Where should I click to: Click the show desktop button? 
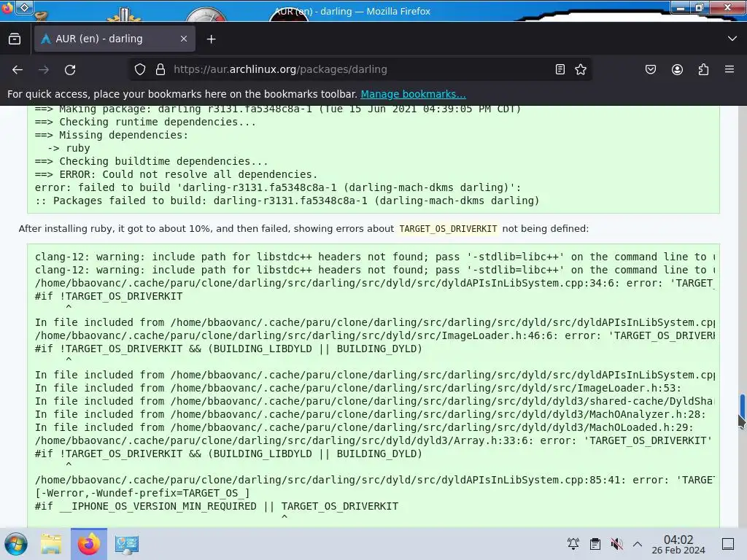pos(727,544)
